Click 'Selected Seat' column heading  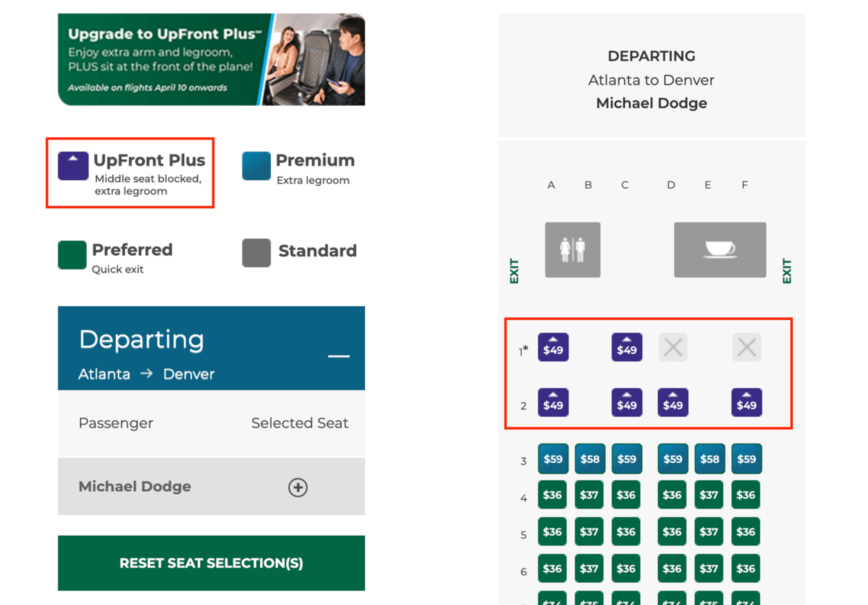click(x=300, y=423)
